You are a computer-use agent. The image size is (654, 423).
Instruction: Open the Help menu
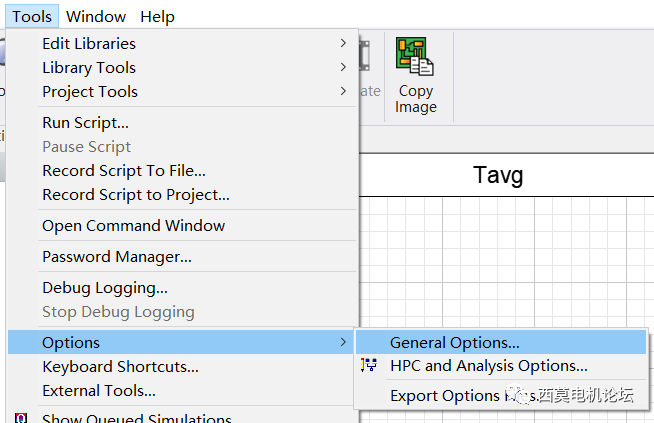coord(157,16)
